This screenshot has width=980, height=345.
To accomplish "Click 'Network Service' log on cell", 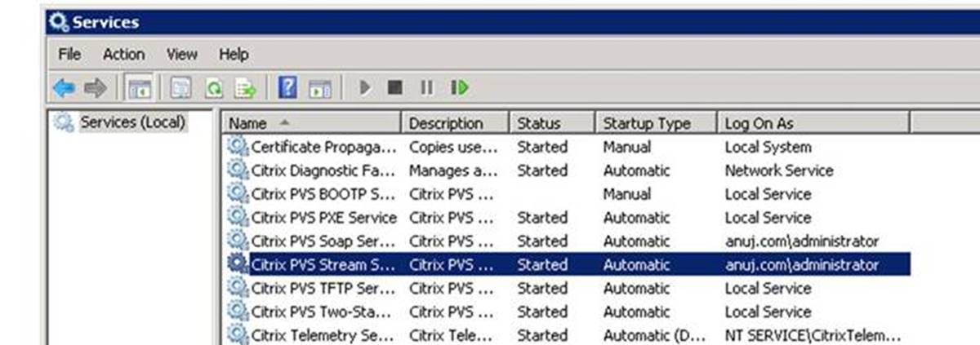I will (x=779, y=171).
